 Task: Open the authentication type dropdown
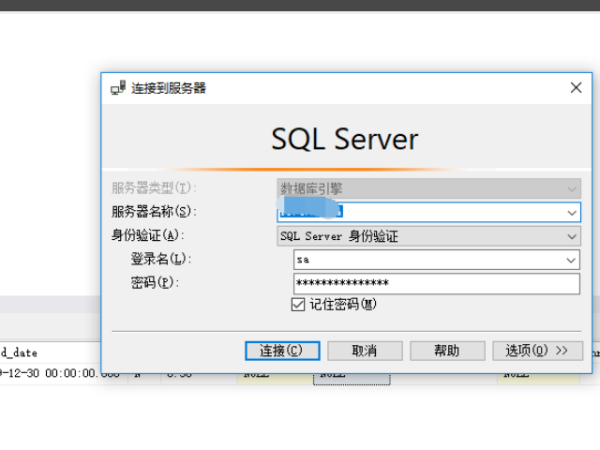click(429, 236)
